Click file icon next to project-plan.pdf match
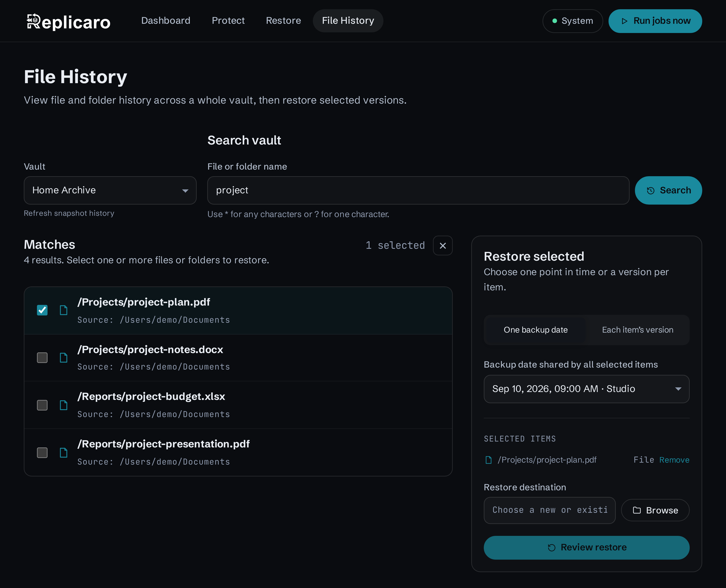The width and height of the screenshot is (726, 588). 64,310
